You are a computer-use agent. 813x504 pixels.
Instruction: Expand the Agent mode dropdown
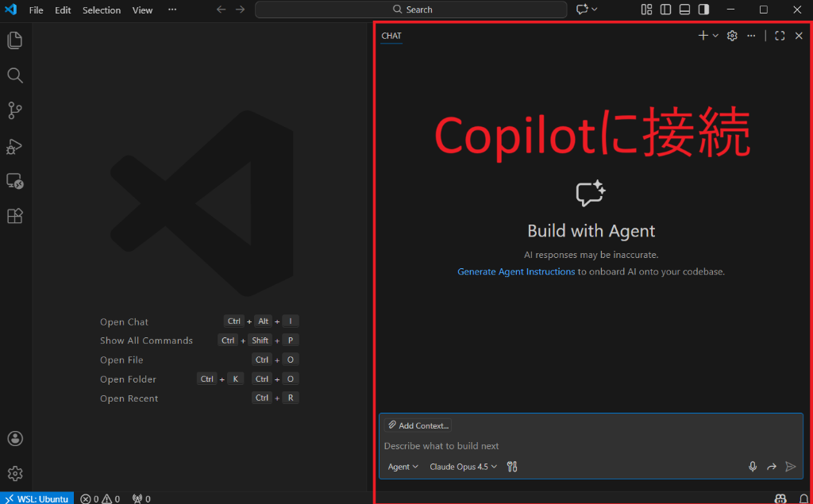[403, 467]
